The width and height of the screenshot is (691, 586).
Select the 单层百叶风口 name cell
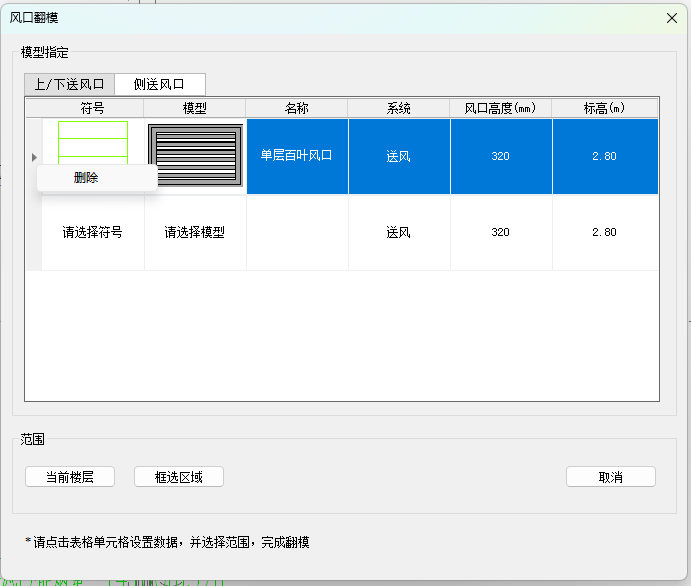tap(297, 156)
